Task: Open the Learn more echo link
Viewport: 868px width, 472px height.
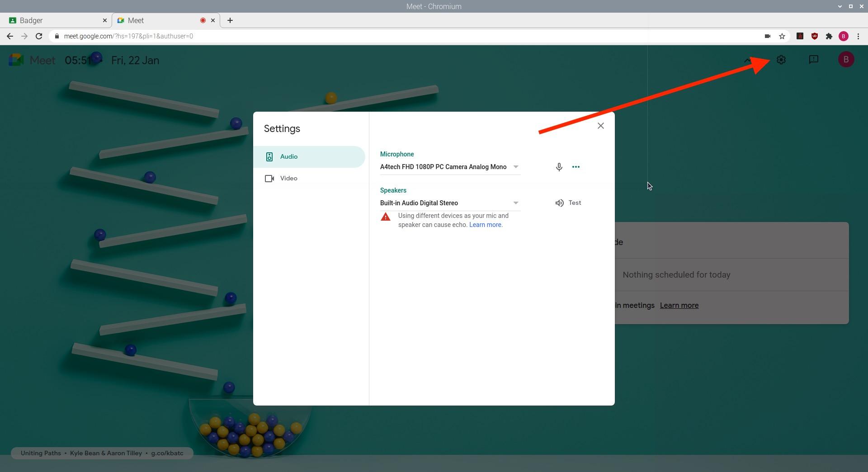Action: [x=485, y=225]
